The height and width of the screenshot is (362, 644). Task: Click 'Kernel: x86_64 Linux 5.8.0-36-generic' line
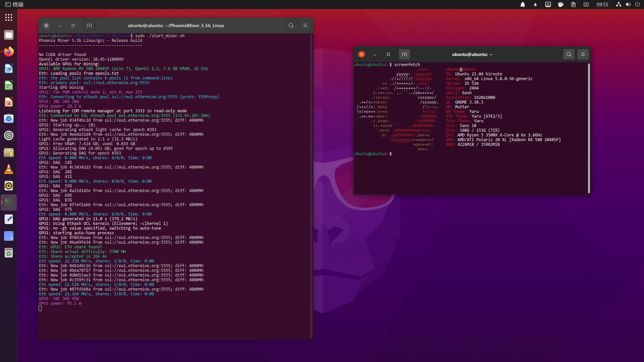489,79
